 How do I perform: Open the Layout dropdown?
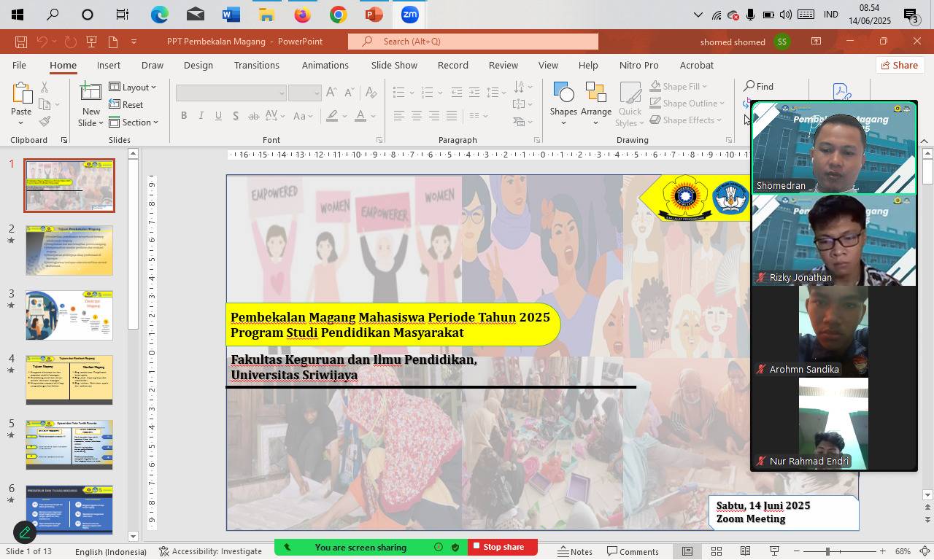click(133, 87)
